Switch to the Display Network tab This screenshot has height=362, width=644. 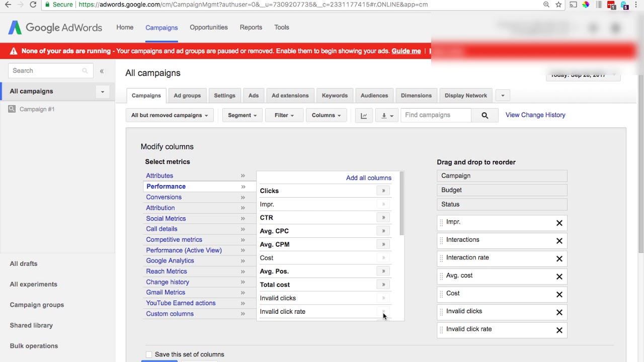click(x=466, y=96)
